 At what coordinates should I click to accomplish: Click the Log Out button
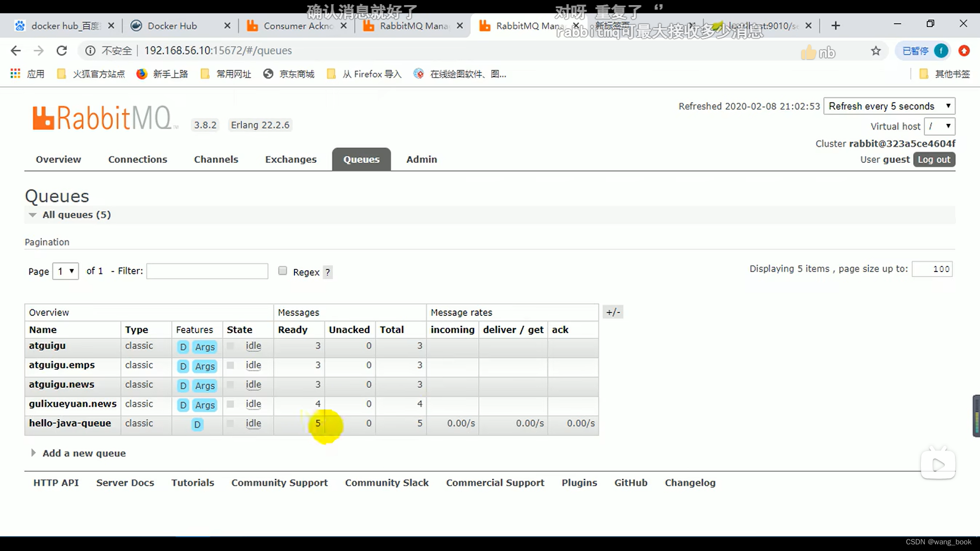point(935,160)
